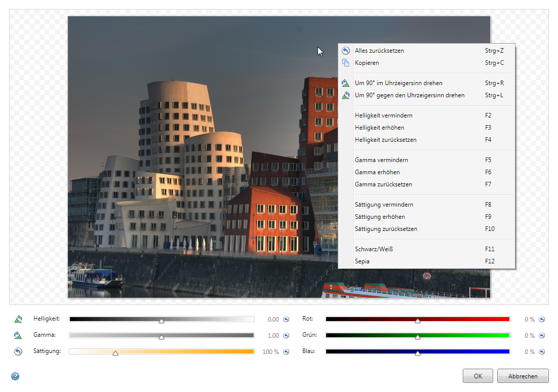Image resolution: width=558 pixels, height=392 pixels.
Task: Reset the Blau channel with its undo icon
Action: 542,352
